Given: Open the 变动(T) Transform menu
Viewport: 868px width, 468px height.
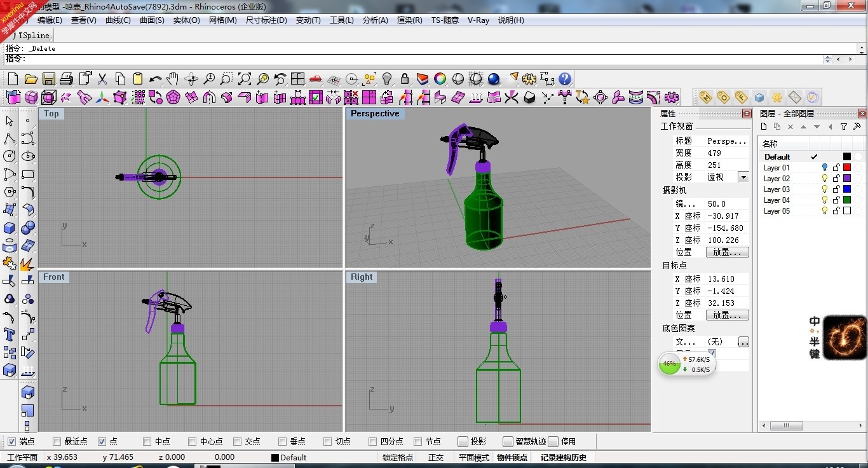Looking at the screenshot, I should tap(308, 20).
